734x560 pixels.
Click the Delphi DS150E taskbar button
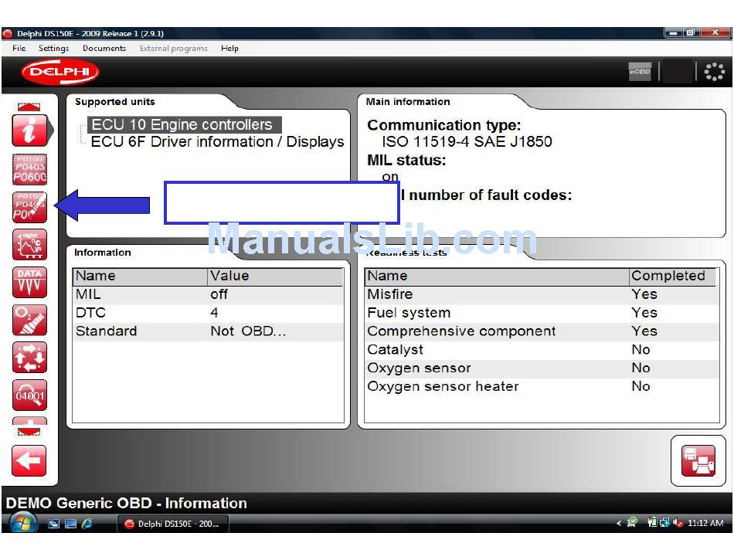tap(173, 524)
